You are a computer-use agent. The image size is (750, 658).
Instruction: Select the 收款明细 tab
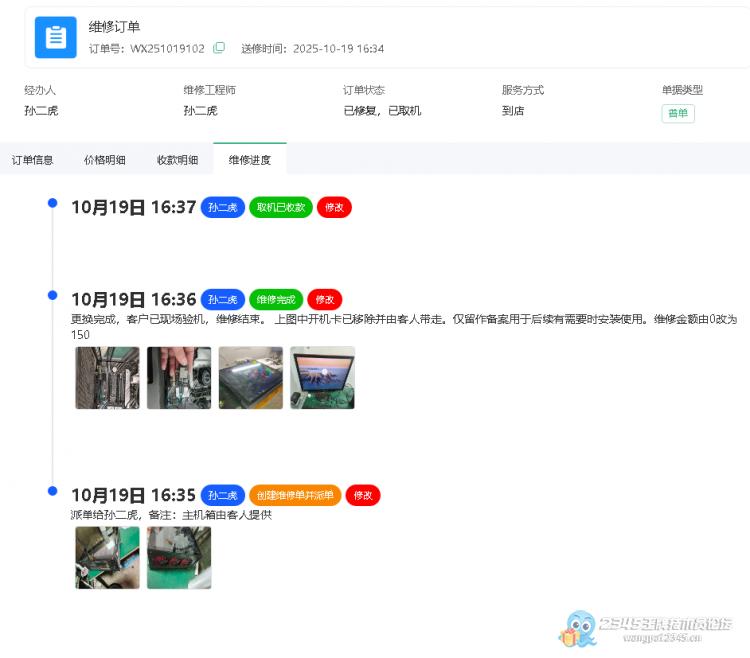point(177,160)
